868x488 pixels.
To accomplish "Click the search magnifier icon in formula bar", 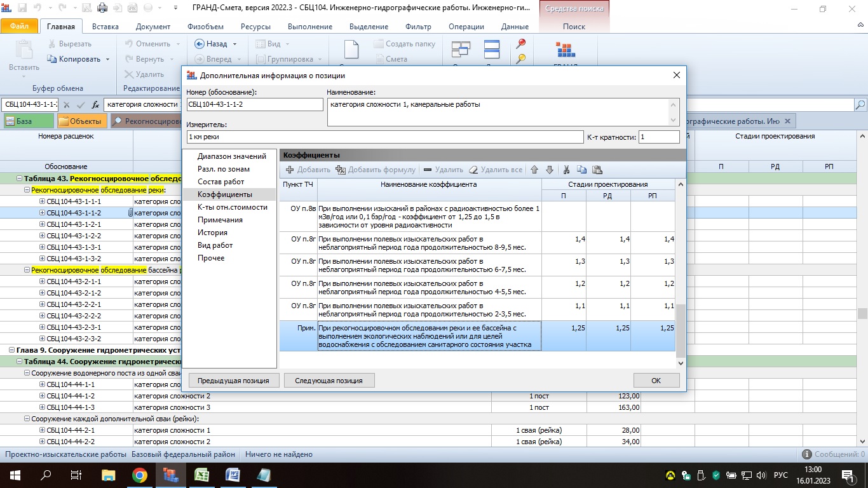I will [x=860, y=105].
